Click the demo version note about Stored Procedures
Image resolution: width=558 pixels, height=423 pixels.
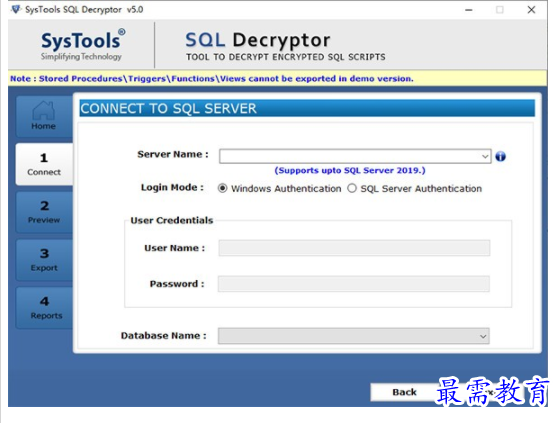click(x=212, y=79)
